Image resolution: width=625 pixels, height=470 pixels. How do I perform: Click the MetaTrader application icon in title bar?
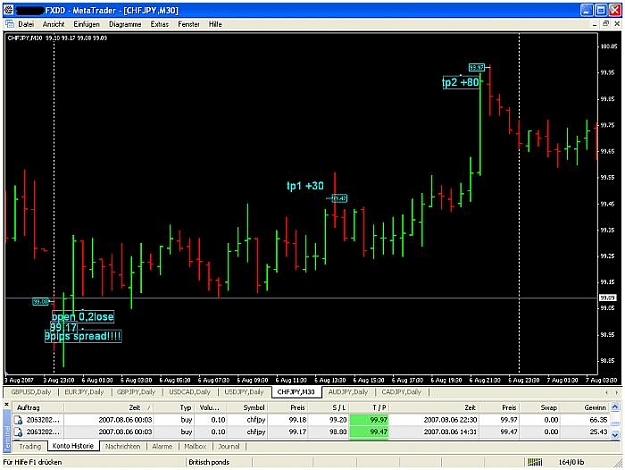tap(8, 10)
